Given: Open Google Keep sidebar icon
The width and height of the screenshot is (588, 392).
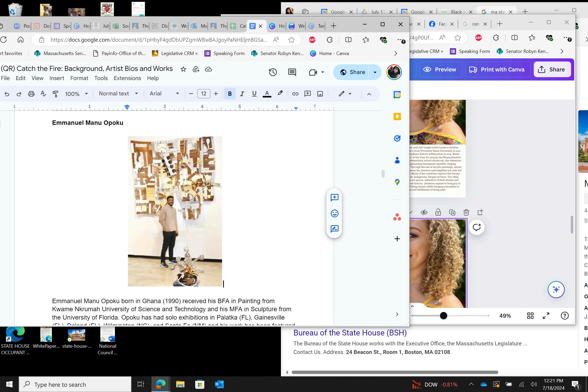Looking at the screenshot, I should pos(397,117).
